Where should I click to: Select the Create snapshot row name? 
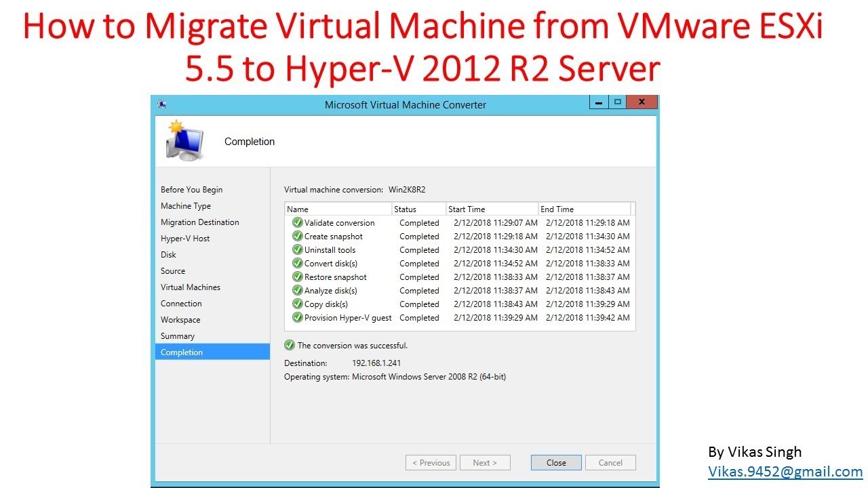tap(334, 237)
